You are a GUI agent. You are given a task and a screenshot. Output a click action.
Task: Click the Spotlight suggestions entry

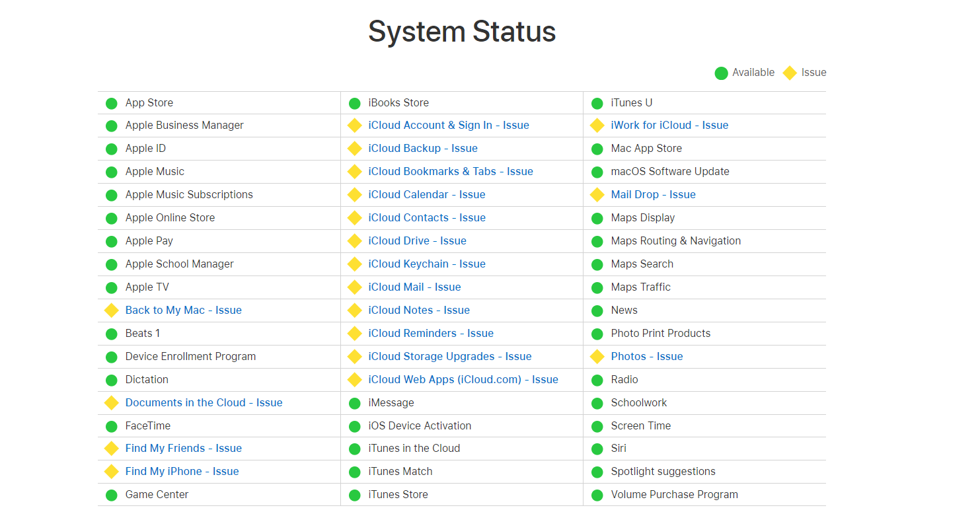(x=663, y=472)
